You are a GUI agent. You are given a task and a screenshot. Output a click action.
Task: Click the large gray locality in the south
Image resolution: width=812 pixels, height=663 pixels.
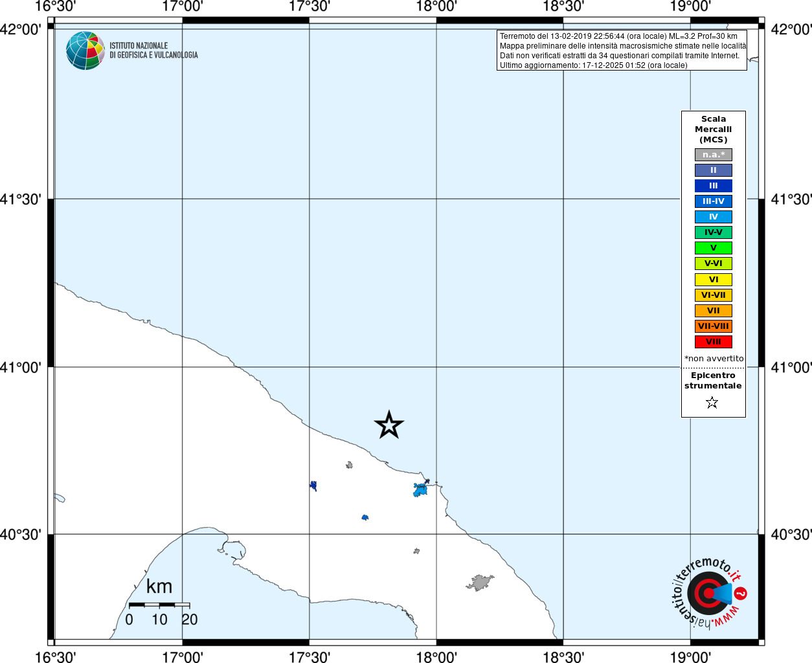[480, 583]
